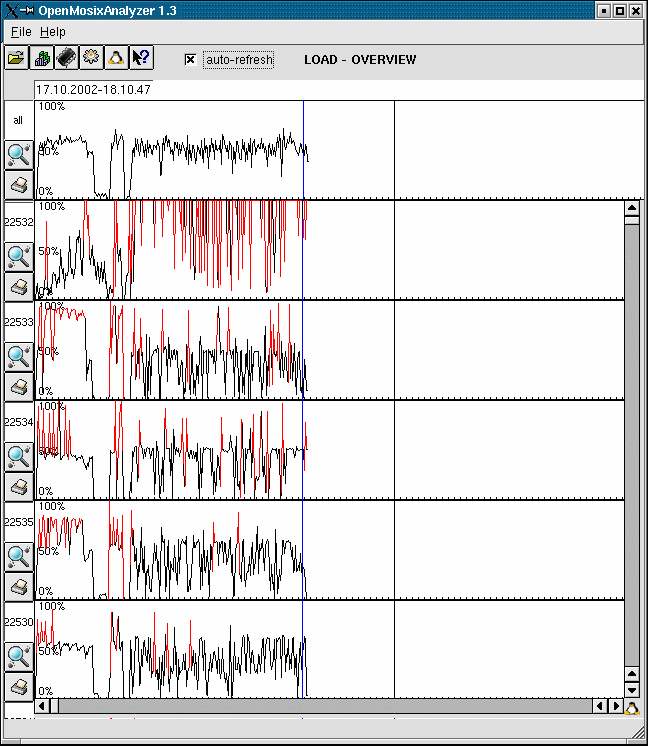
Task: Click magnifier icon for the 'all' graph
Action: click(x=18, y=154)
